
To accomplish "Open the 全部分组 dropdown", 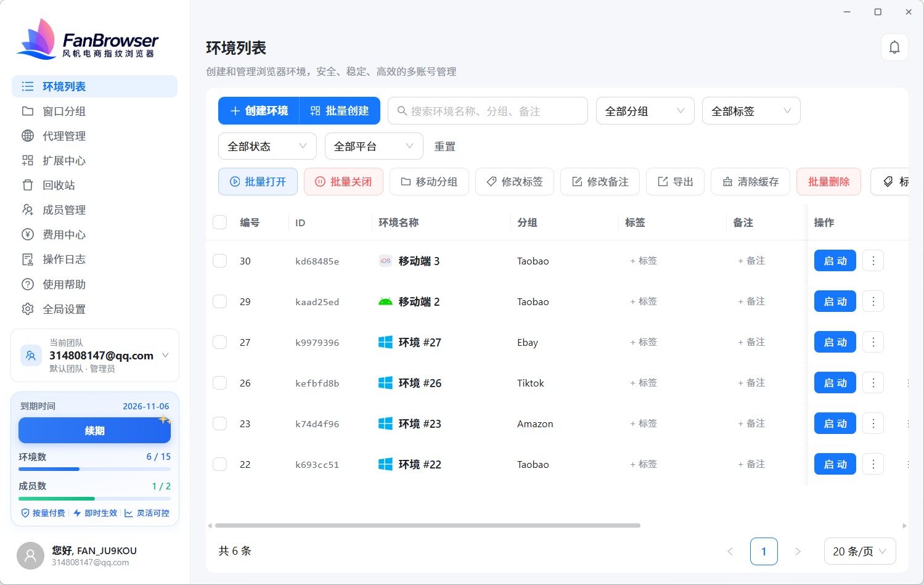I will [x=645, y=111].
